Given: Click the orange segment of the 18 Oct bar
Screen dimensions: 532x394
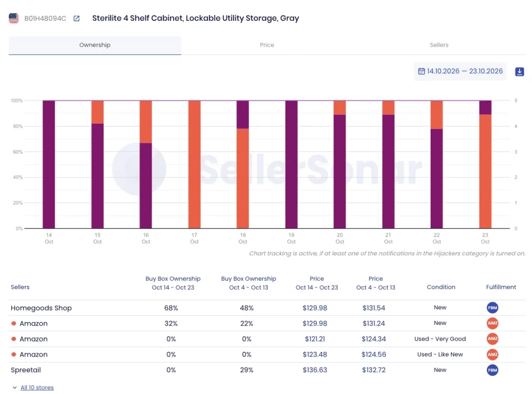Looking at the screenshot, I should point(243,179).
